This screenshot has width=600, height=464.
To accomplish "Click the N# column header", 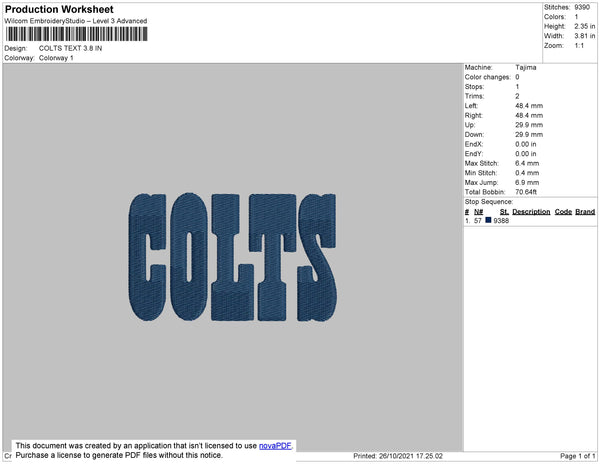I will pos(478,212).
